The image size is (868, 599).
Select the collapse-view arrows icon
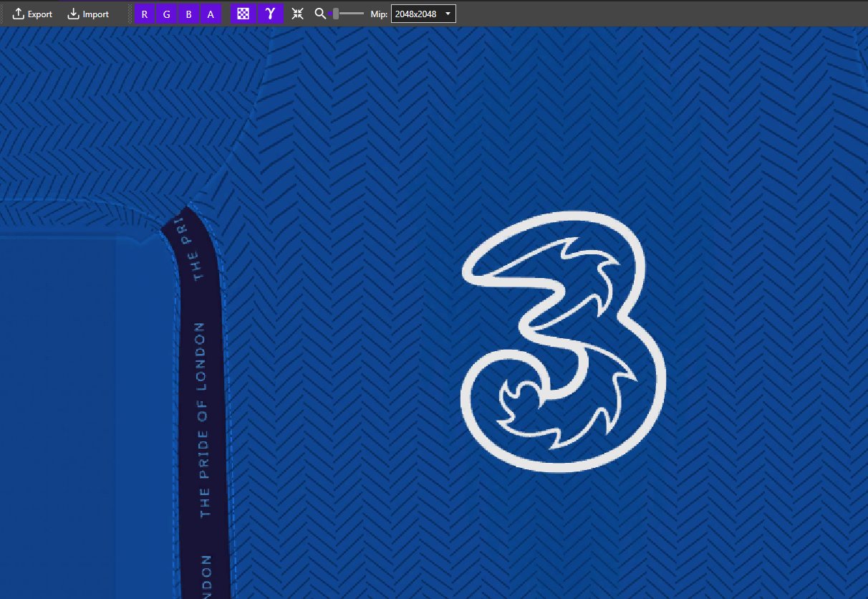coord(297,14)
